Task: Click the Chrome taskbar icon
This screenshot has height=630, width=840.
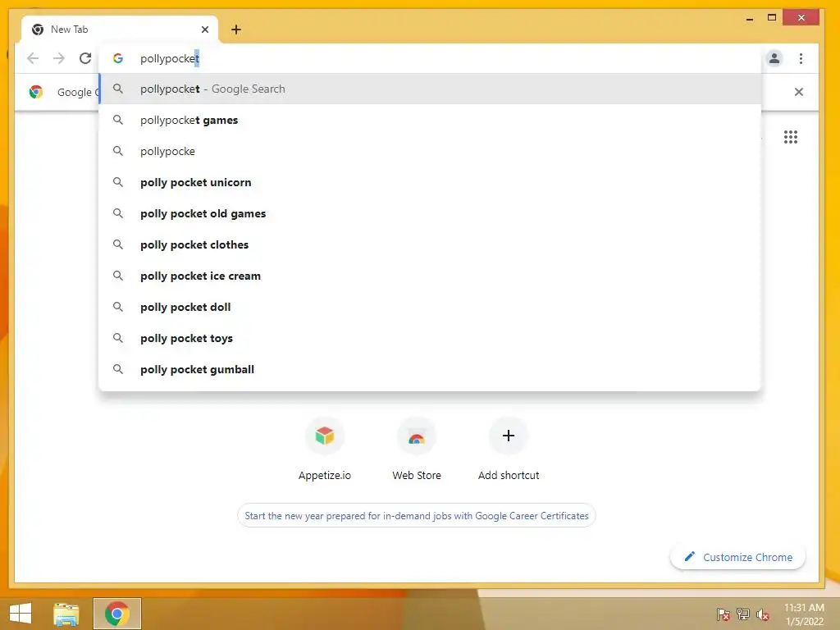Action: click(117, 614)
